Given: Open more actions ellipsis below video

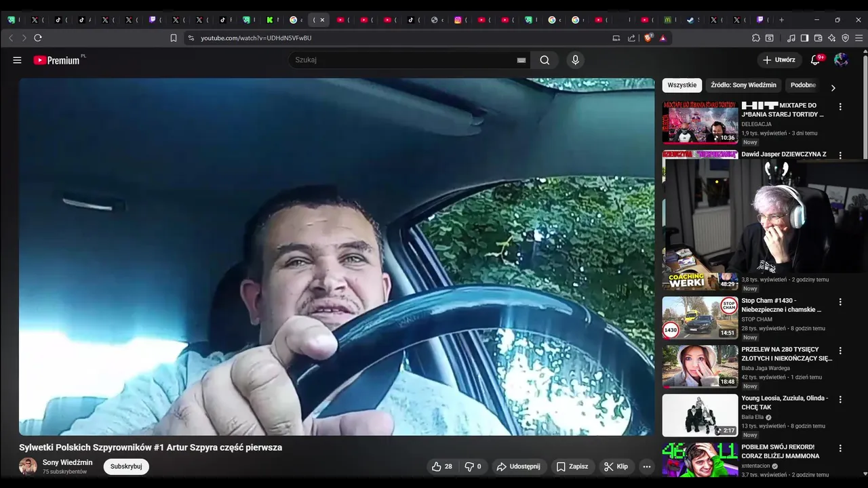Looking at the screenshot, I should [x=646, y=466].
